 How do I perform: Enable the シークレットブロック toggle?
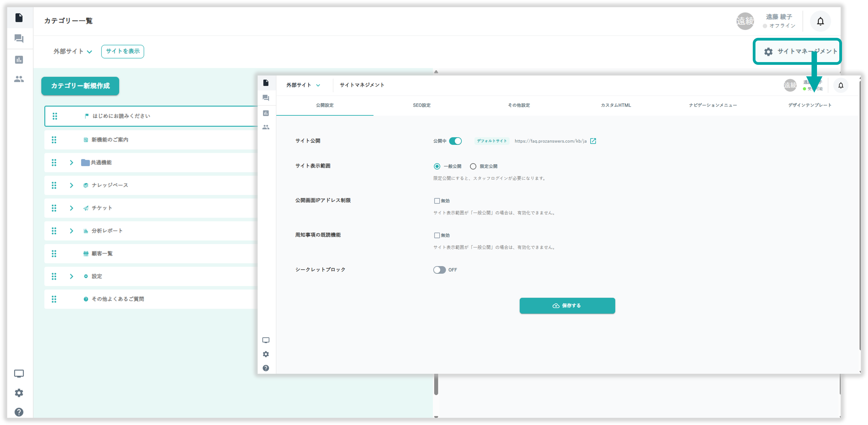point(439,270)
